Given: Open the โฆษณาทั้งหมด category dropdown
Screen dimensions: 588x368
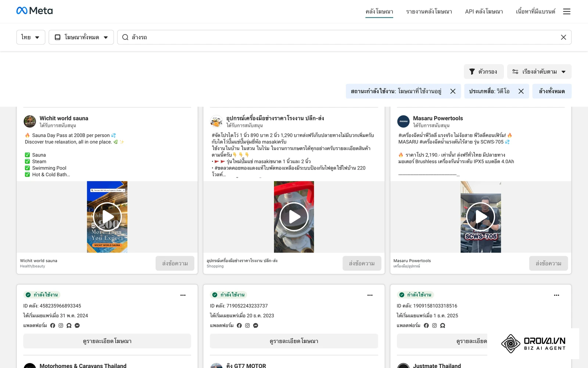Looking at the screenshot, I should click(81, 37).
